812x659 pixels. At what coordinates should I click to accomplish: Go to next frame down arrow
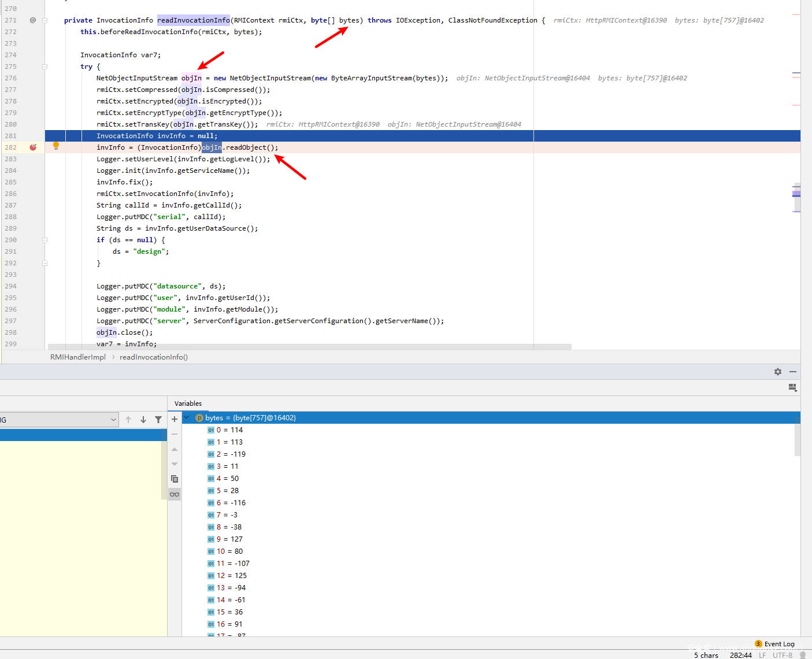tap(143, 420)
